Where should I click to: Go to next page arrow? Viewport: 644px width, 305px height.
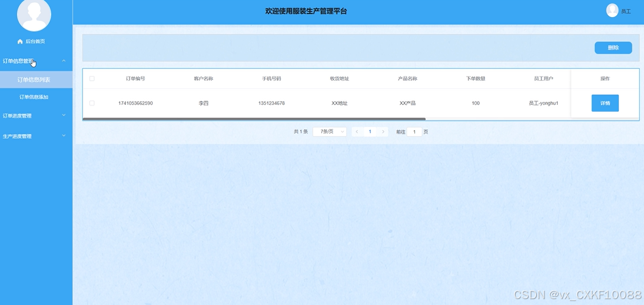[383, 131]
